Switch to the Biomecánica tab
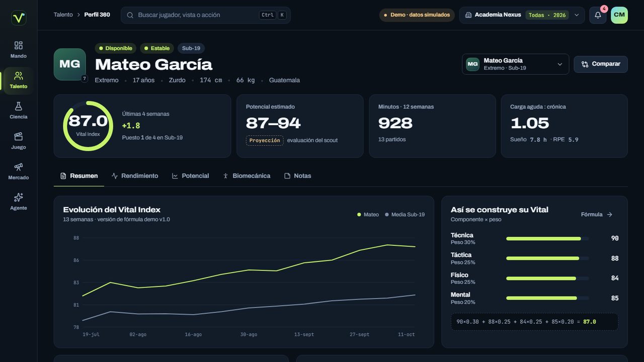Image resolution: width=644 pixels, height=362 pixels. click(x=247, y=176)
